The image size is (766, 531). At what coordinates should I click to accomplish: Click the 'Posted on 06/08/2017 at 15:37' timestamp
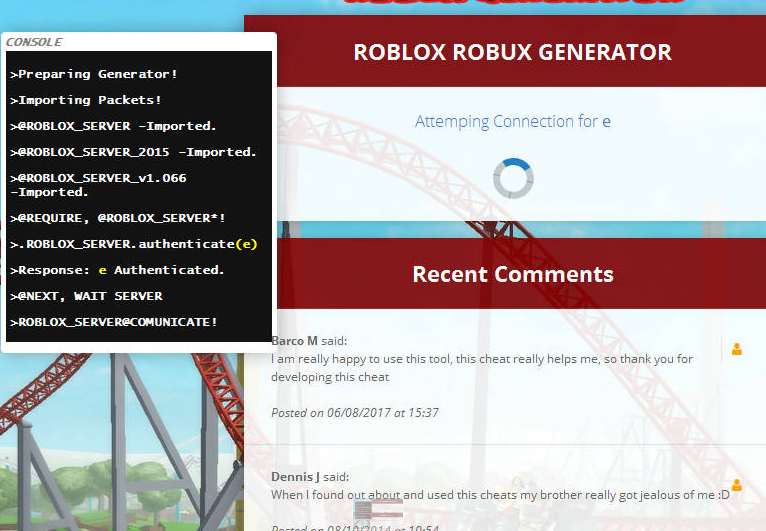pos(355,412)
